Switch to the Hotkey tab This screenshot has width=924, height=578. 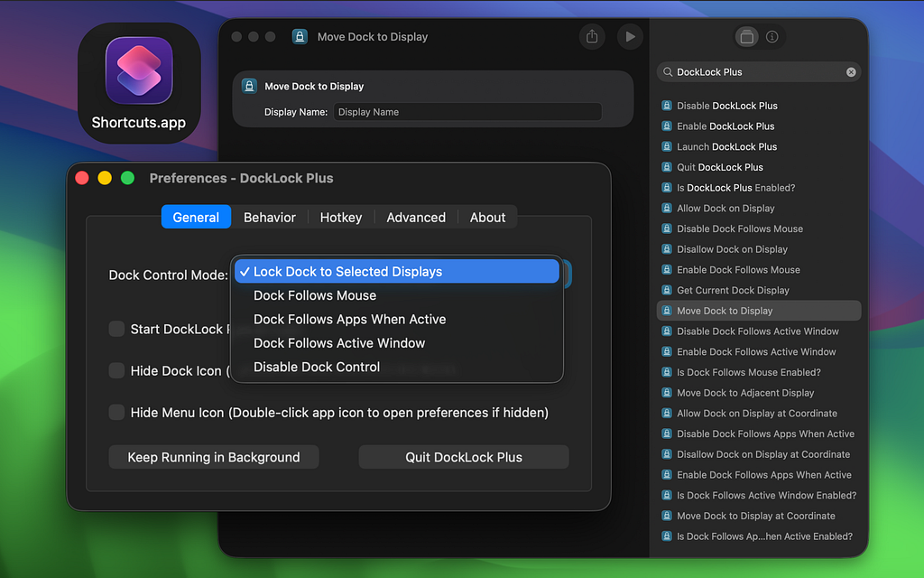click(340, 217)
